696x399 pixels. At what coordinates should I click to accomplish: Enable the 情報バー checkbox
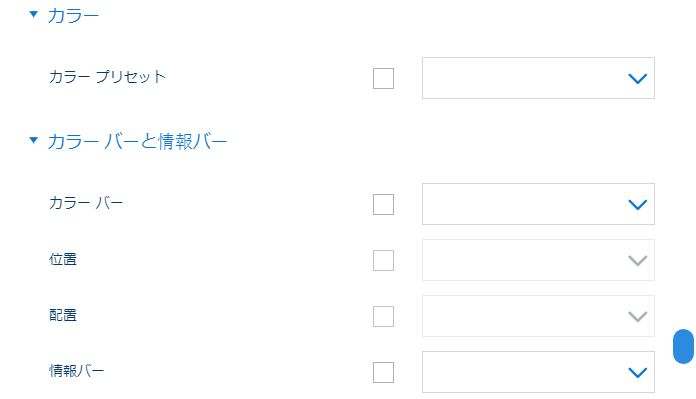click(x=384, y=372)
